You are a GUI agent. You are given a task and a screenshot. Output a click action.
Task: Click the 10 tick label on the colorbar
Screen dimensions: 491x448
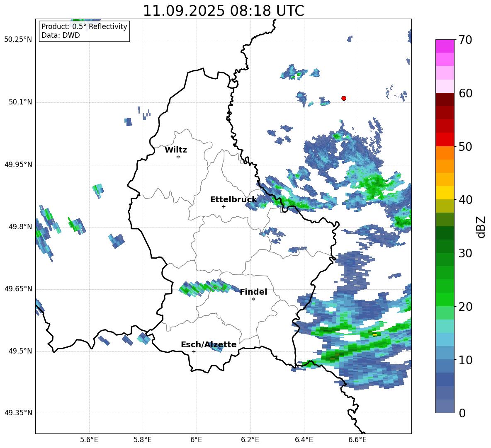click(465, 360)
